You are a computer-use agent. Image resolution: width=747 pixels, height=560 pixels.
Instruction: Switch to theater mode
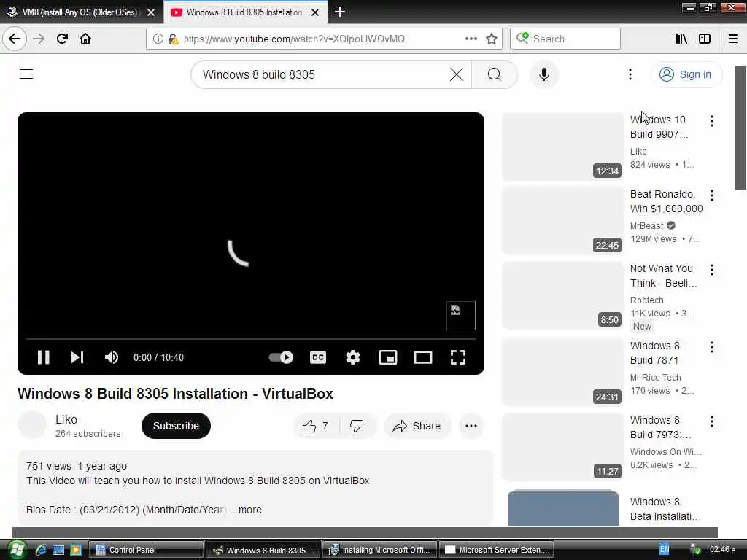click(x=422, y=357)
